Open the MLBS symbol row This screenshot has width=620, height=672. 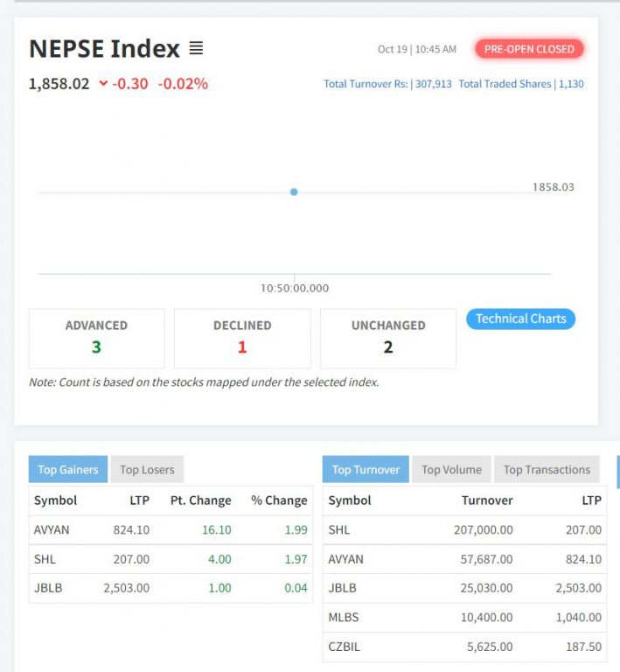tap(344, 617)
